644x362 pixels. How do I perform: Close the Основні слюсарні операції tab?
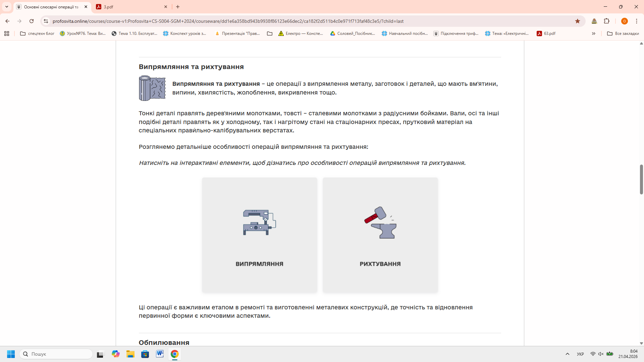(x=86, y=7)
